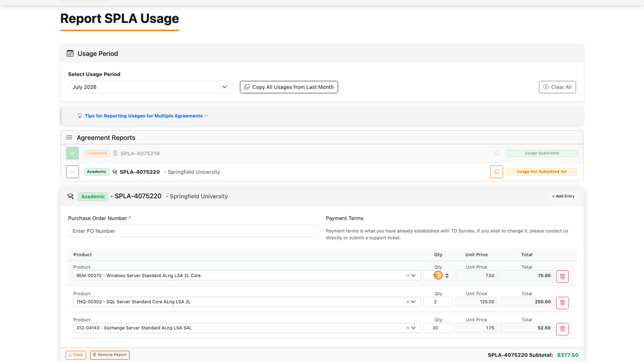Image resolution: width=644 pixels, height=362 pixels.
Task: Click the 1.75 unit price field
Action: tap(476, 328)
